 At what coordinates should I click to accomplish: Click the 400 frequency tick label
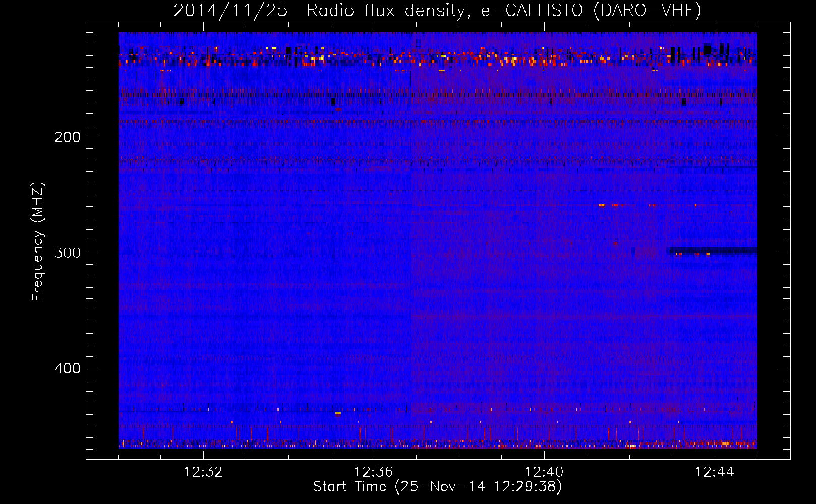(x=68, y=368)
